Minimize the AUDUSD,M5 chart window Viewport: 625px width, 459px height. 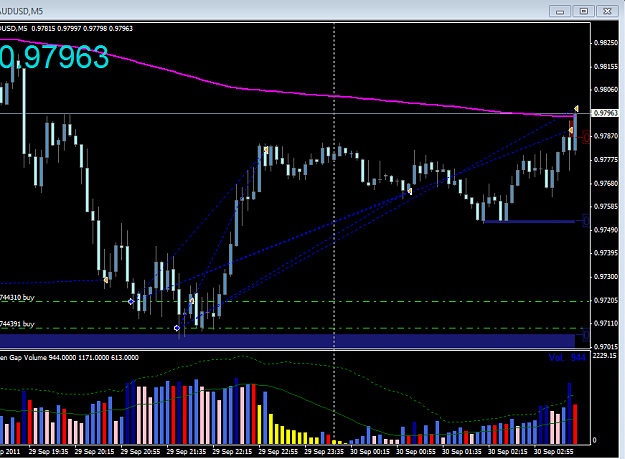(x=560, y=11)
